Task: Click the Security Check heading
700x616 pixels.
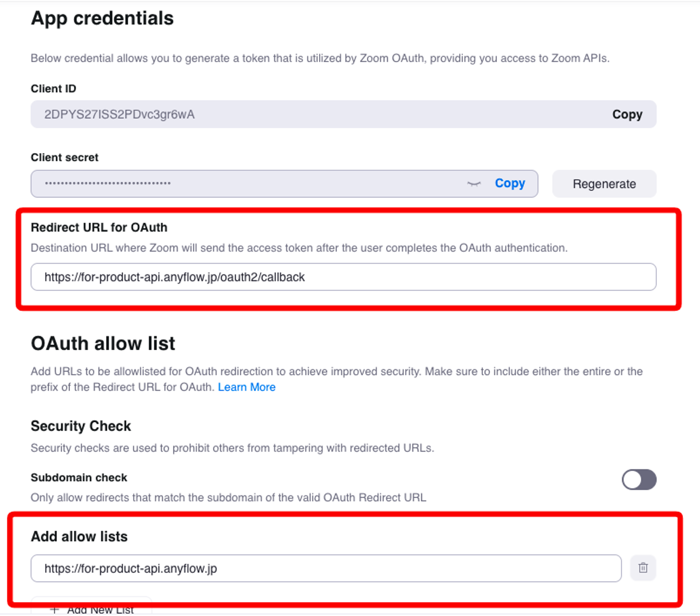Action: (81, 426)
